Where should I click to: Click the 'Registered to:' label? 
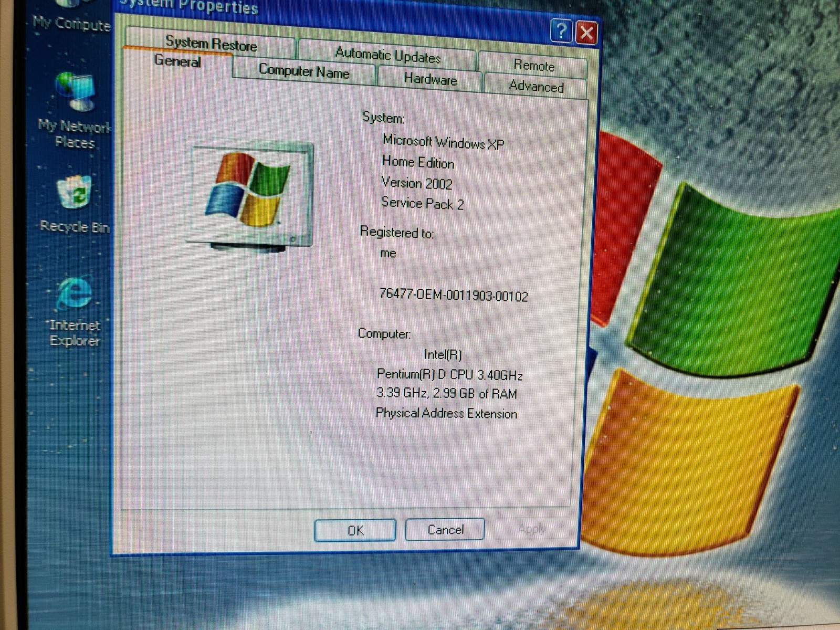pos(397,232)
